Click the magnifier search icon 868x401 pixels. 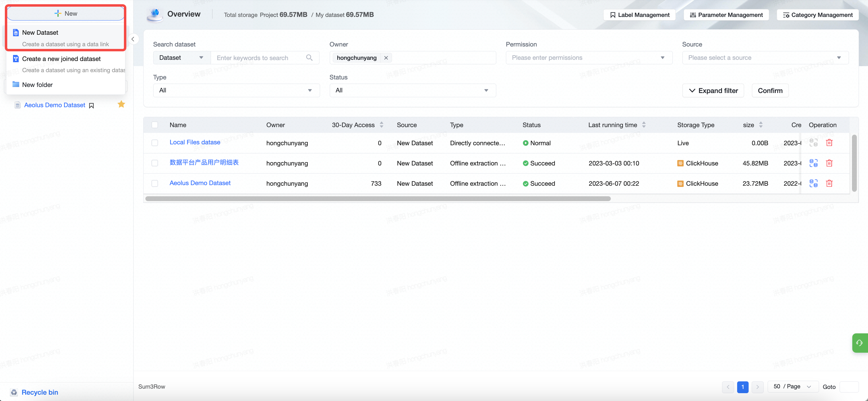(x=309, y=58)
